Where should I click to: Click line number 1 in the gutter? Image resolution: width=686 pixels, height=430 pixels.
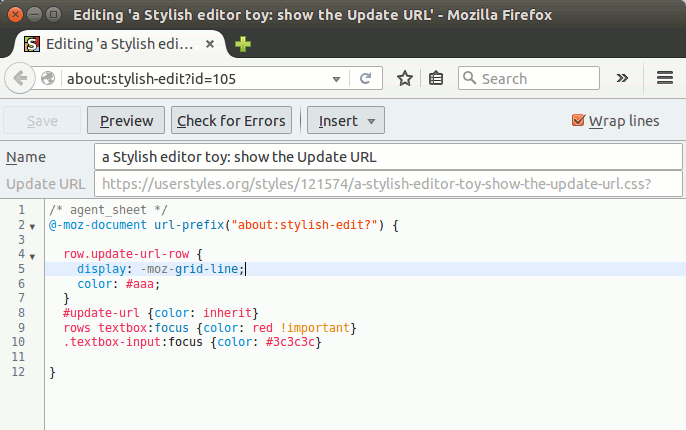21,210
